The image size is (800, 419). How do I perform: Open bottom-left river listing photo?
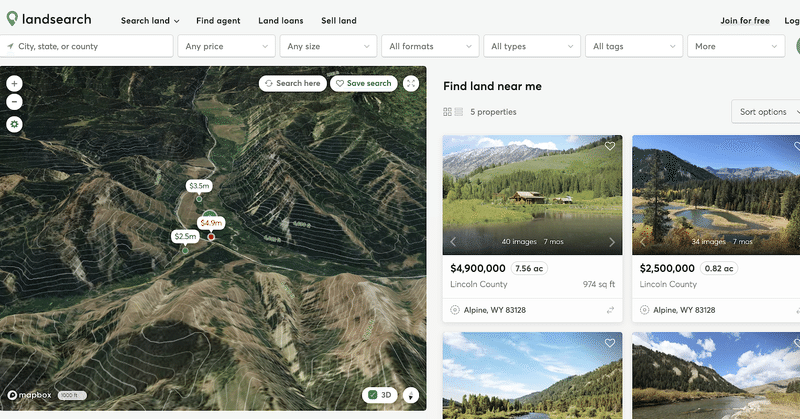(532, 375)
